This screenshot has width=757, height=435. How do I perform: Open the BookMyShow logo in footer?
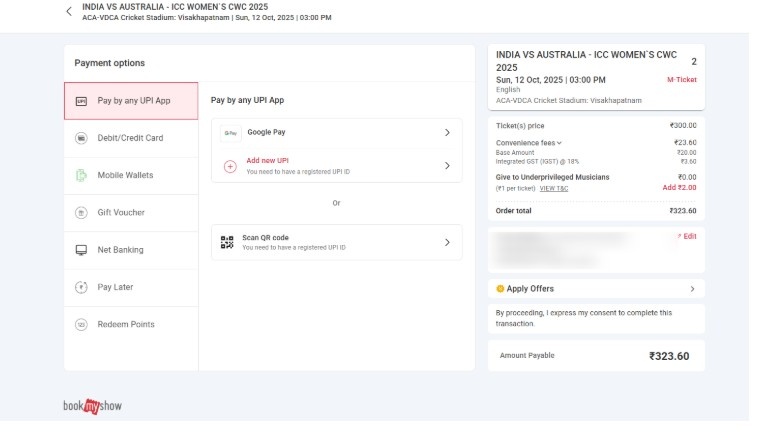92,406
